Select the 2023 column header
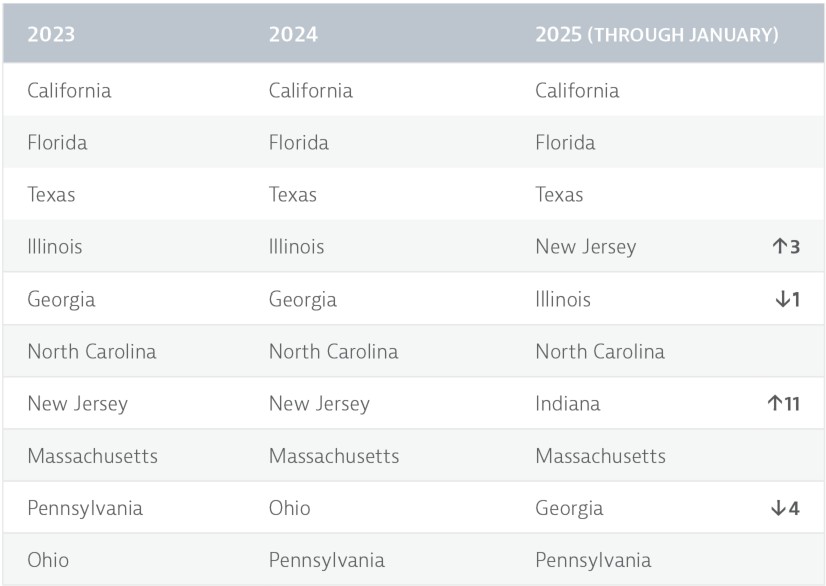Viewport: 826px width, 586px height. (x=51, y=34)
